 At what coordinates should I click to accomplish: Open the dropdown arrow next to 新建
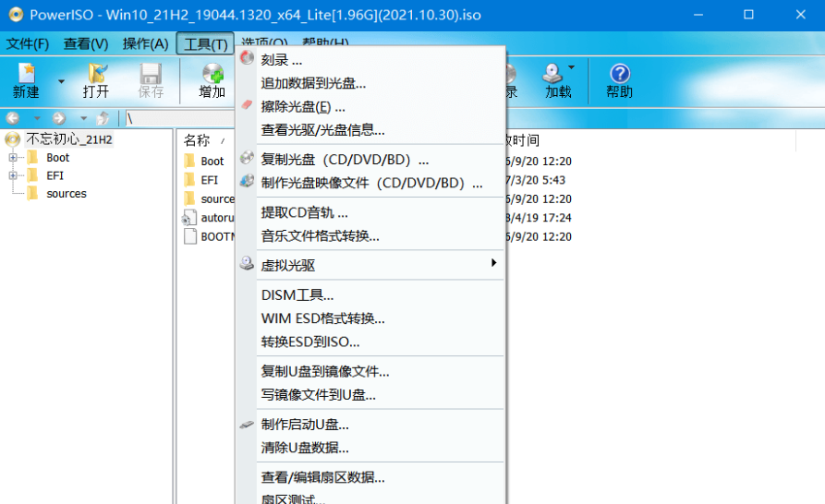(x=61, y=81)
